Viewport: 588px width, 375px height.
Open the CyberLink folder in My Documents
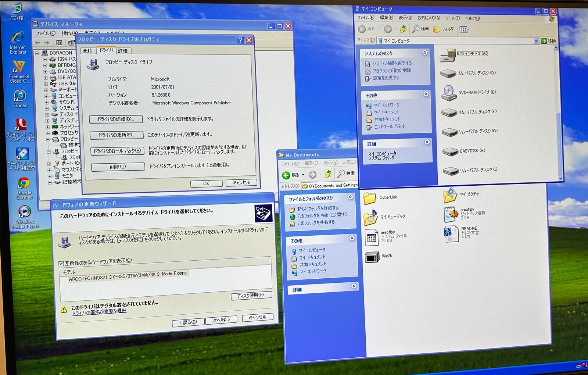(x=380, y=198)
